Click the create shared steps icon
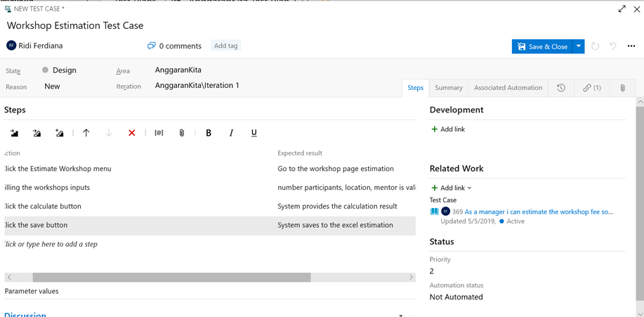Image resolution: width=644 pixels, height=317 pixels. pyautogui.click(x=60, y=133)
